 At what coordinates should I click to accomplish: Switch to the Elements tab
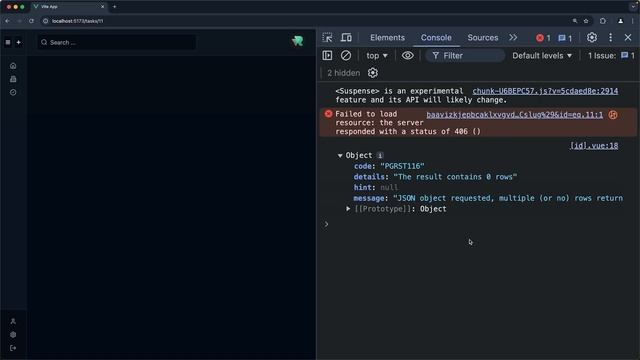point(387,38)
